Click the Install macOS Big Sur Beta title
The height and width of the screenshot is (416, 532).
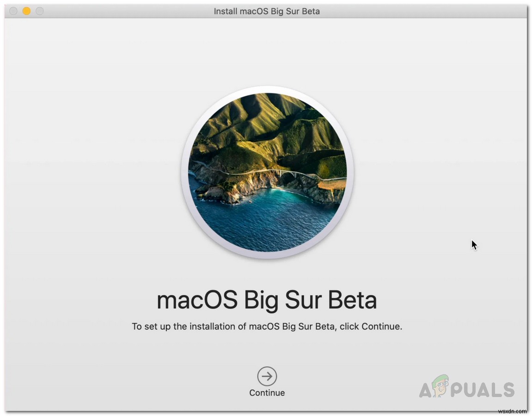point(267,11)
